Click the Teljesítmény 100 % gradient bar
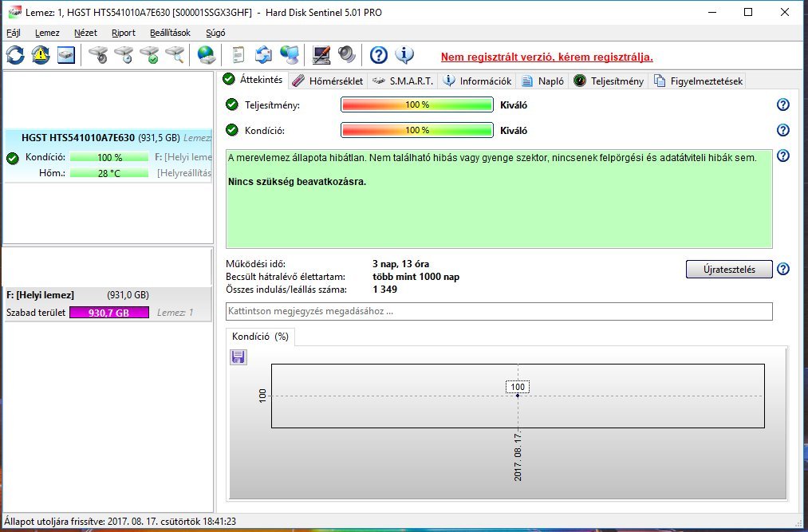This screenshot has height=532, width=808. pyautogui.click(x=417, y=104)
